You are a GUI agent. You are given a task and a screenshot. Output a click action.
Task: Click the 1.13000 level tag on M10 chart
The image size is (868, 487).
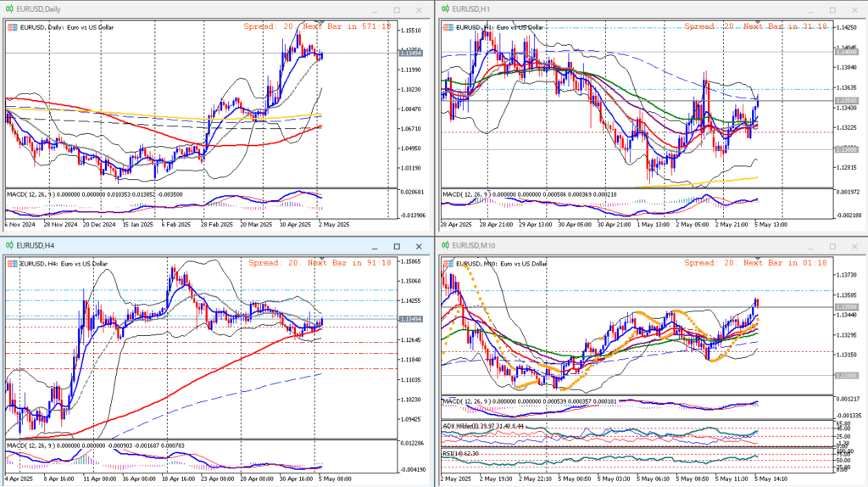(847, 376)
